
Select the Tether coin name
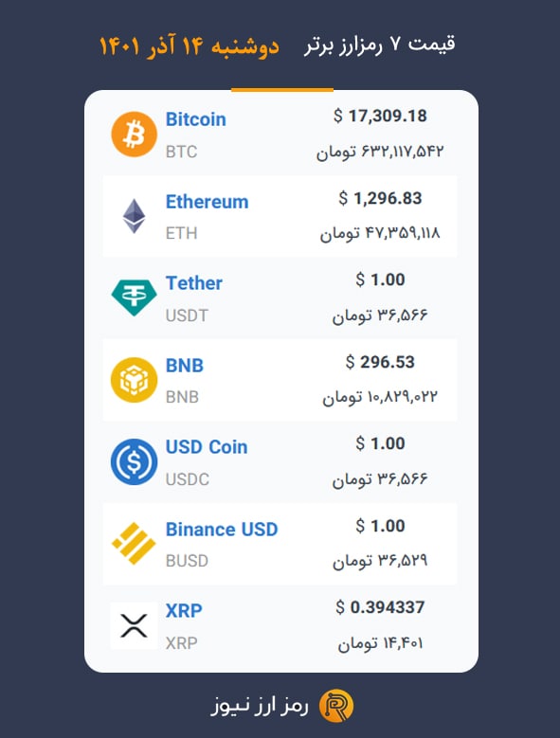pos(194,283)
